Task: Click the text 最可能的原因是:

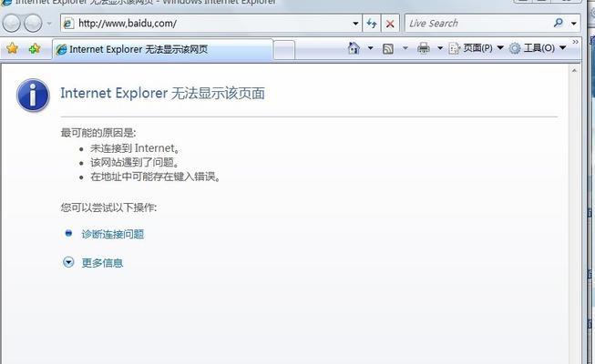Action: coord(98,133)
